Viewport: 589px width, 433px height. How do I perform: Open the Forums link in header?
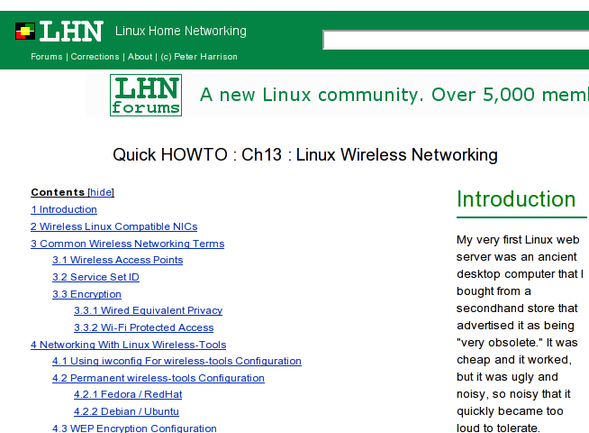click(47, 57)
